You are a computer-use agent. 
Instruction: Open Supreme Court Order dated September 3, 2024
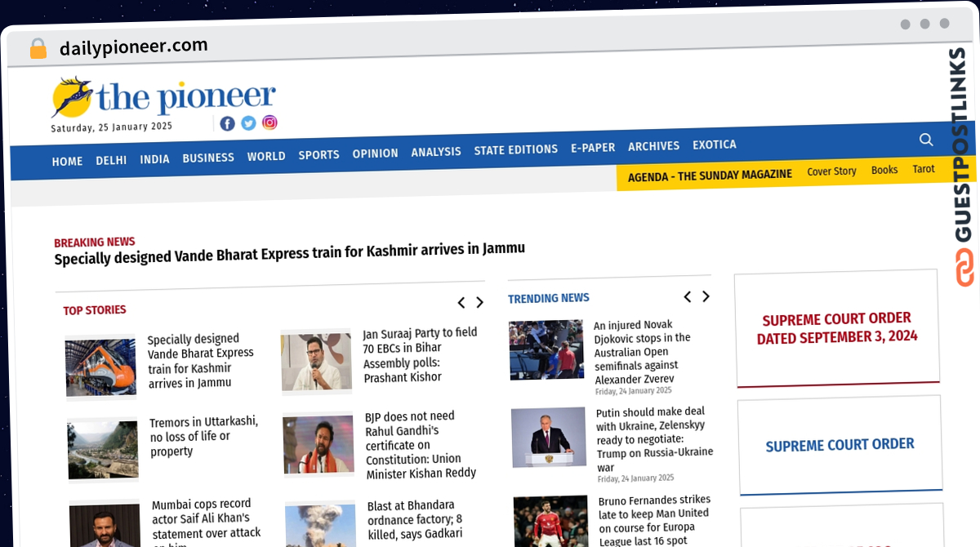pos(837,327)
